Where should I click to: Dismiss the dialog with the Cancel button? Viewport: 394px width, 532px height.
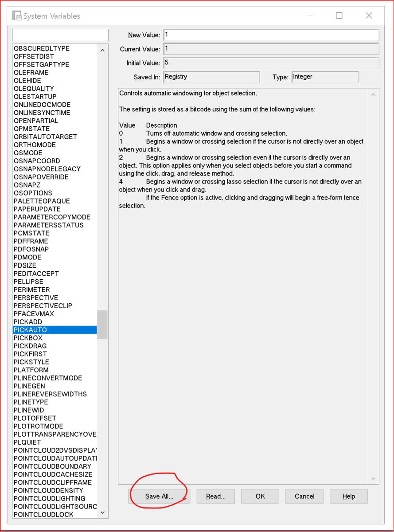click(x=304, y=496)
